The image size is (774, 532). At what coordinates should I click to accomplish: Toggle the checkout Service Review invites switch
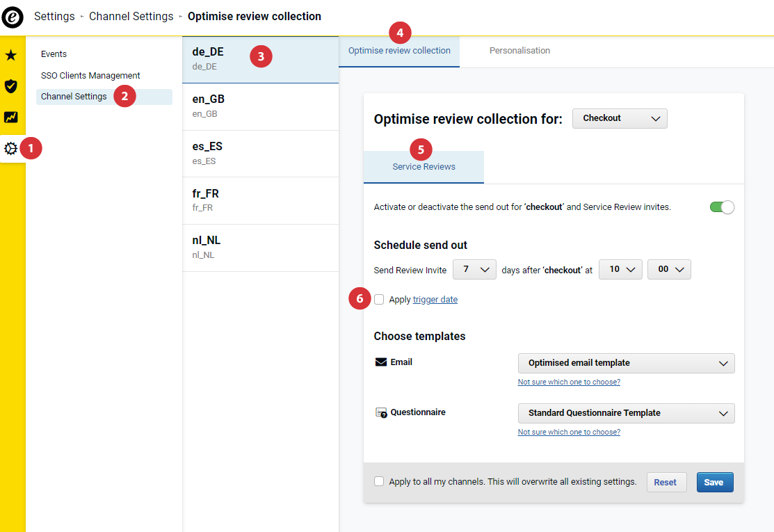722,207
